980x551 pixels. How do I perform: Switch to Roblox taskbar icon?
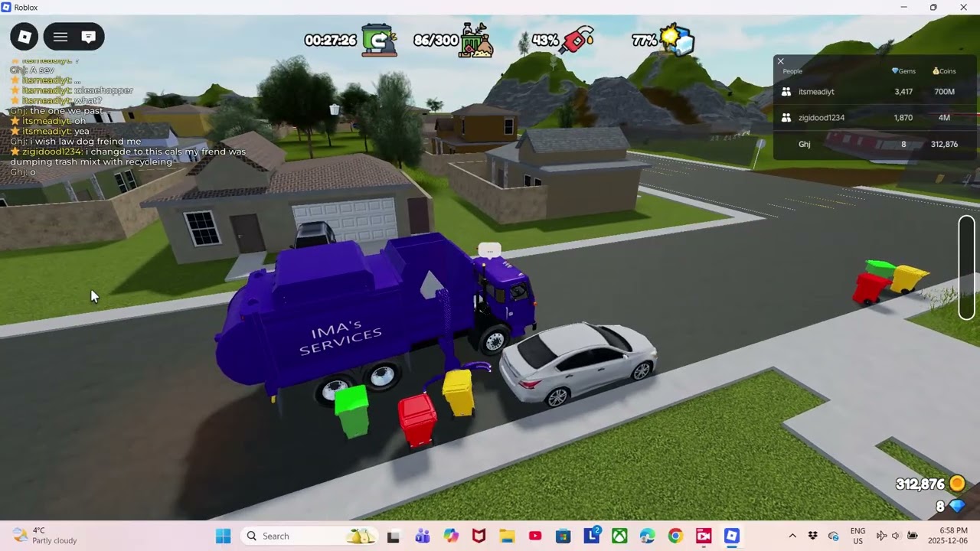coord(732,536)
